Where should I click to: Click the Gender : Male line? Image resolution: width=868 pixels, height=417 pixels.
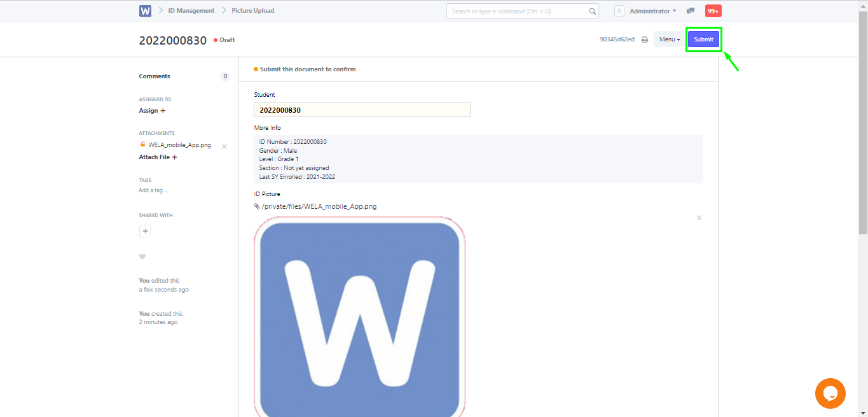[x=278, y=151]
